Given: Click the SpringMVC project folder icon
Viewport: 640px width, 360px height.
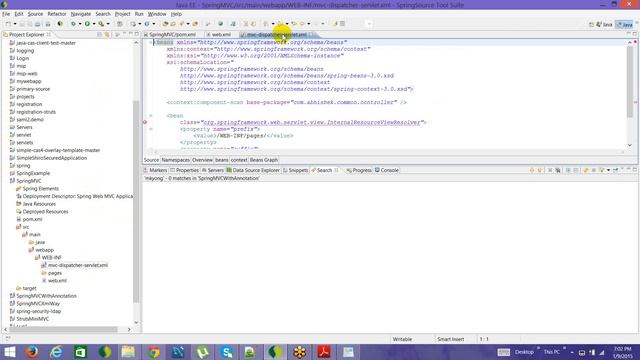Looking at the screenshot, I should (x=12, y=181).
